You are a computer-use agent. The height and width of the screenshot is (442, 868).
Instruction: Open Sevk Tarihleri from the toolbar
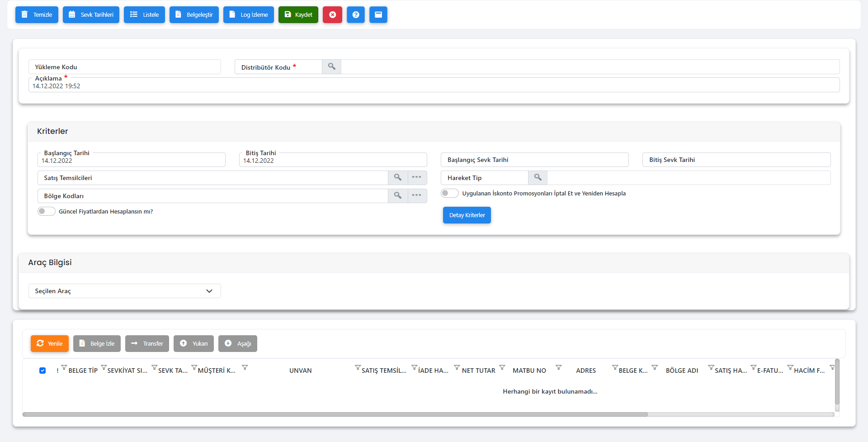click(91, 14)
